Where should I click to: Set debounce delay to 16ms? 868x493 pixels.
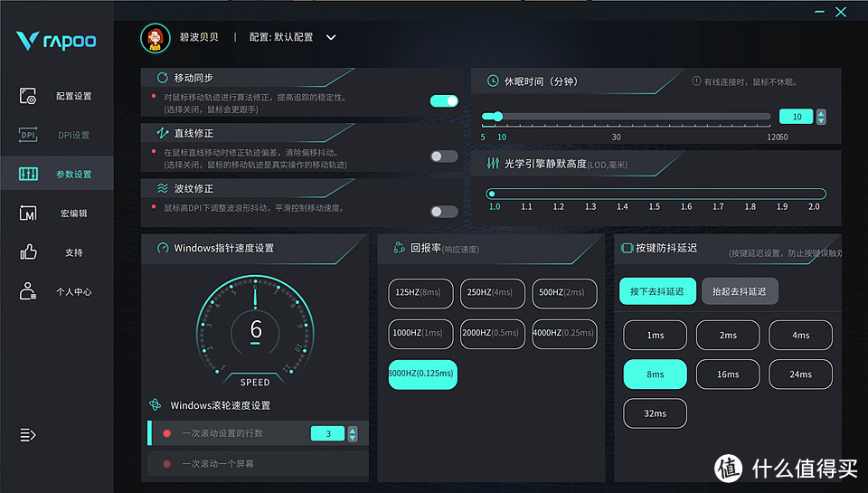point(728,374)
